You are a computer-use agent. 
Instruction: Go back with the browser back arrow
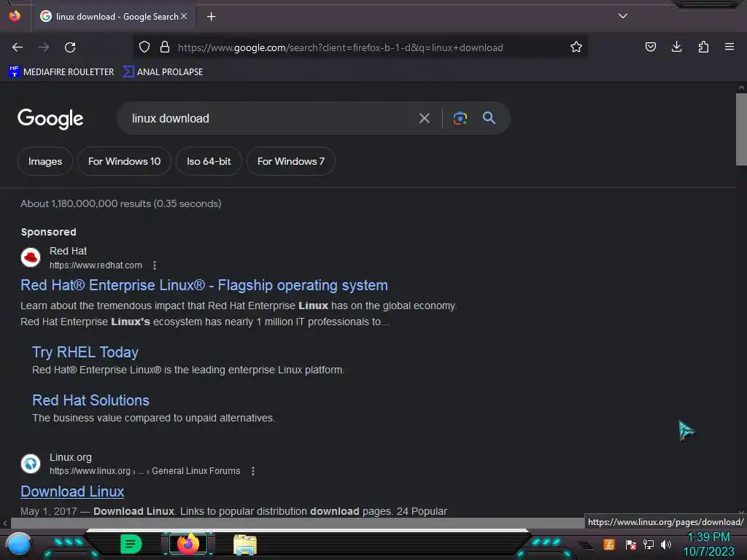(18, 47)
